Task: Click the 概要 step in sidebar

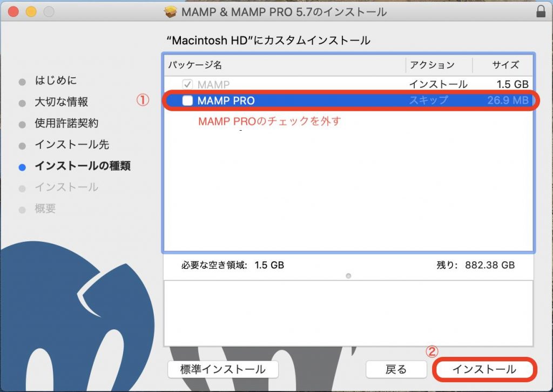Action: pos(45,208)
